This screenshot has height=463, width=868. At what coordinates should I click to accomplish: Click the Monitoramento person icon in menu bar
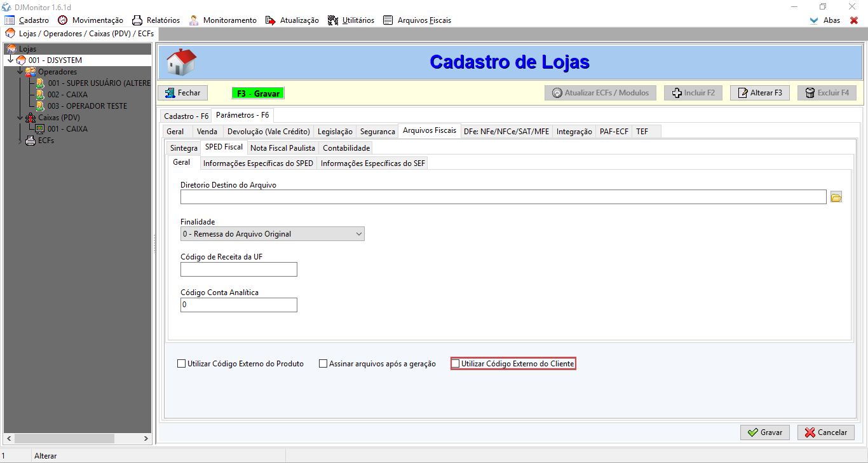(x=194, y=20)
